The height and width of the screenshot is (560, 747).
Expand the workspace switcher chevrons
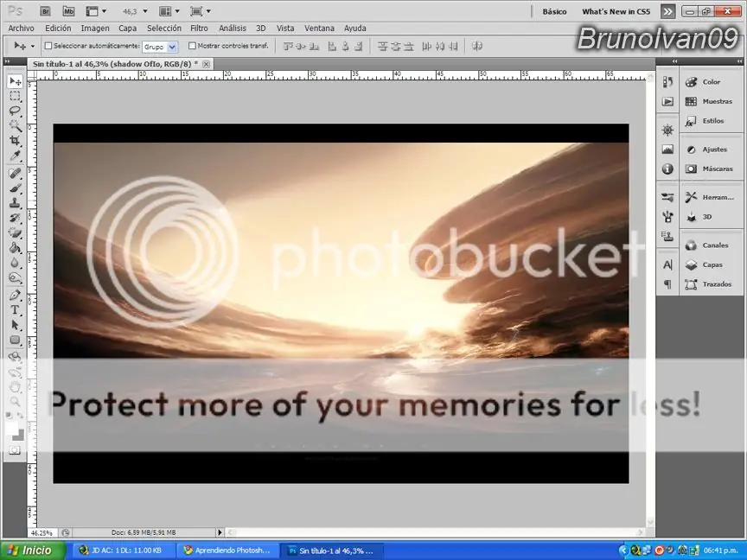pyautogui.click(x=667, y=11)
